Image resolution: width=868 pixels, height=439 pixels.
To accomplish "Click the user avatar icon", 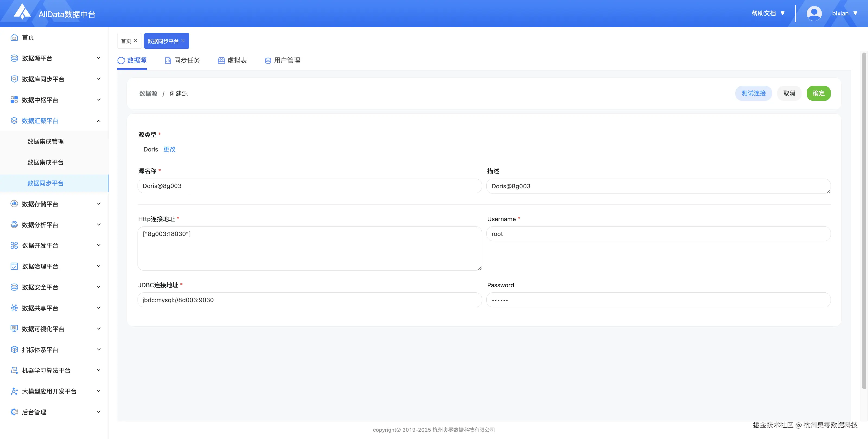I will pos(814,14).
